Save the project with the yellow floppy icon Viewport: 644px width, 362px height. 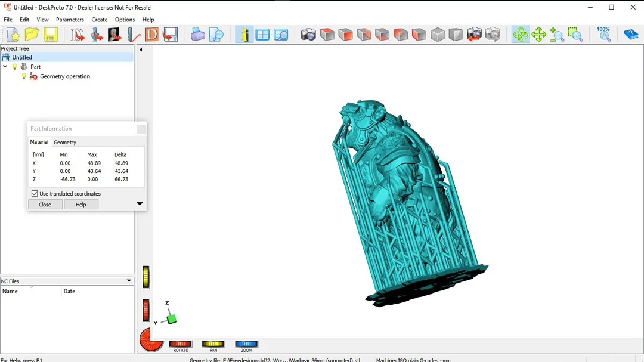pos(51,35)
